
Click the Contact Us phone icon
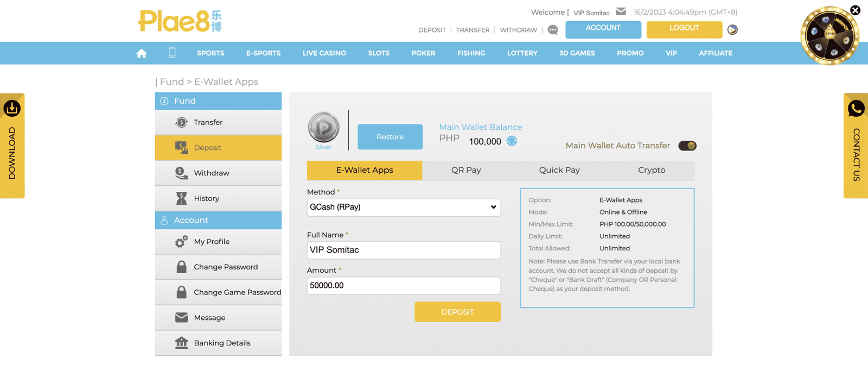click(856, 109)
